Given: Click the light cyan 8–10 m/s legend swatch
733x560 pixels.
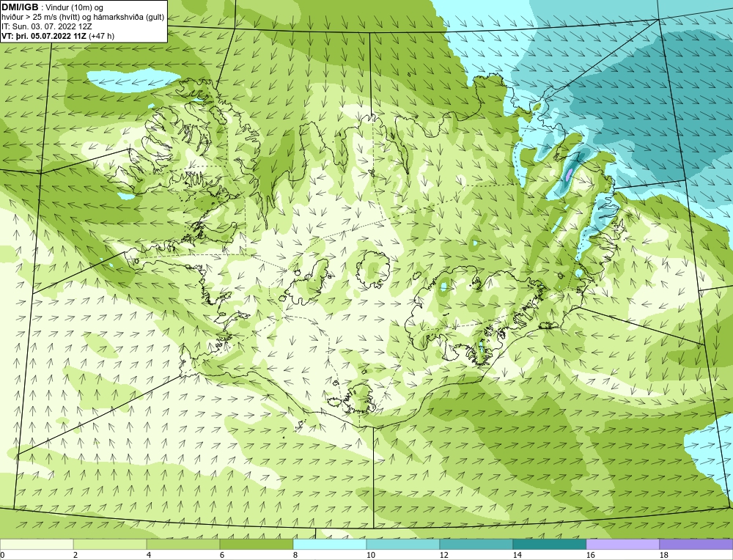Looking at the screenshot, I should [330, 544].
